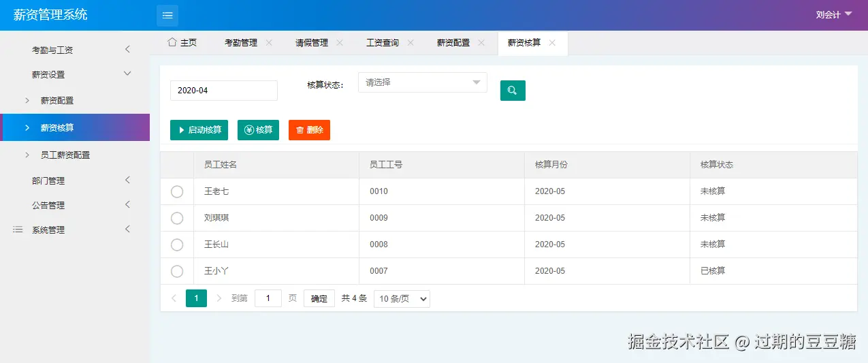
Task: Click the 确定 page jump button
Action: [x=319, y=298]
